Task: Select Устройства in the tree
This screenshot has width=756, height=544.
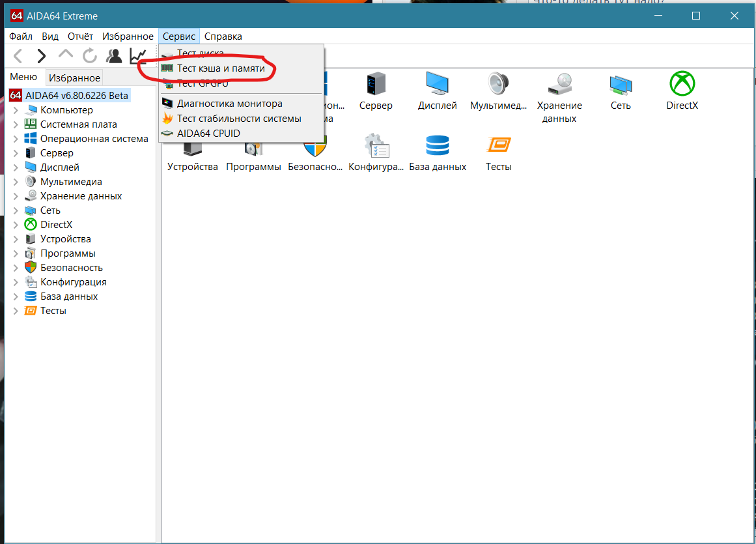Action: click(66, 239)
